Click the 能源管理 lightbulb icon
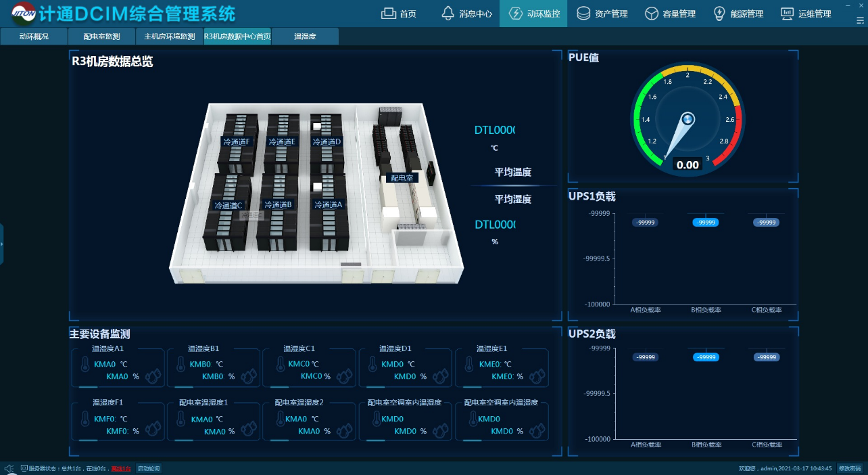This screenshot has width=868, height=475. tap(720, 14)
